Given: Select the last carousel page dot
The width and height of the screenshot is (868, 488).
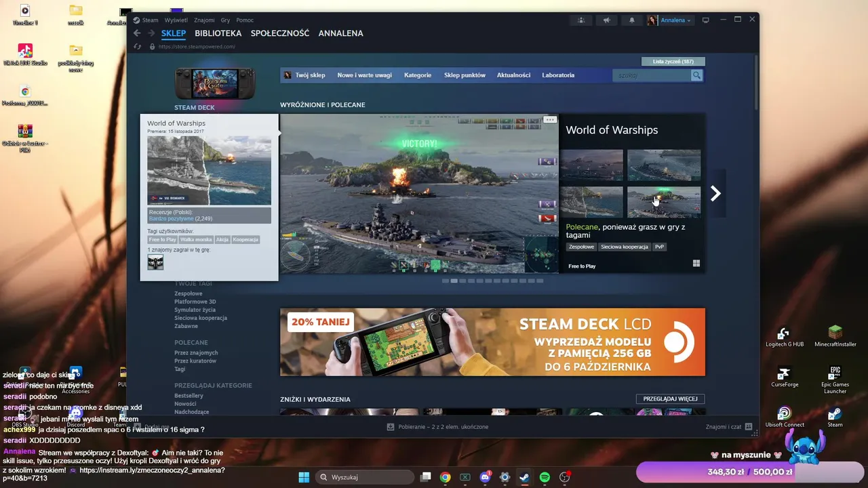Looking at the screenshot, I should pos(540,281).
